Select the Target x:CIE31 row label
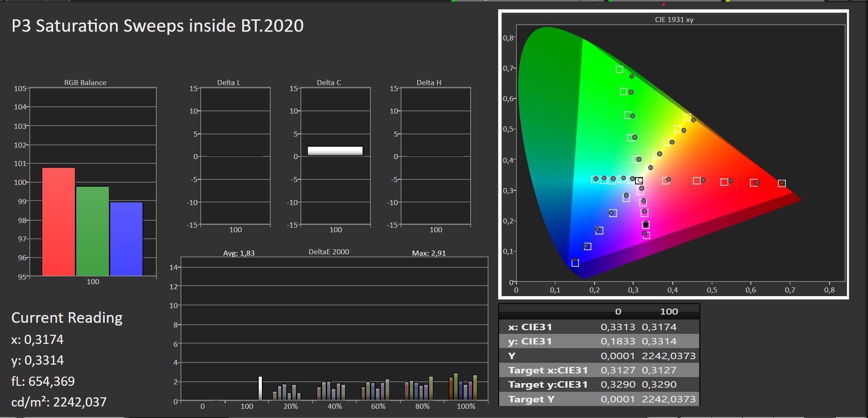868x418 pixels. (x=548, y=370)
